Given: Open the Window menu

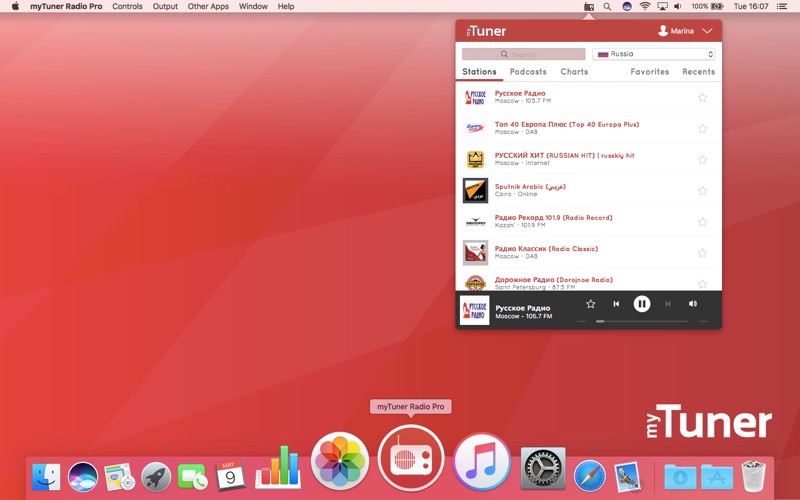Looking at the screenshot, I should [253, 6].
